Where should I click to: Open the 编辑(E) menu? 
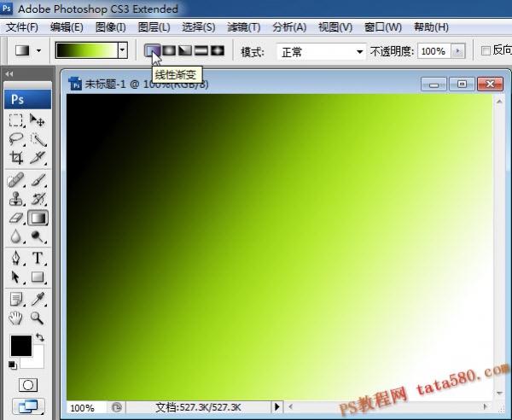[x=67, y=27]
